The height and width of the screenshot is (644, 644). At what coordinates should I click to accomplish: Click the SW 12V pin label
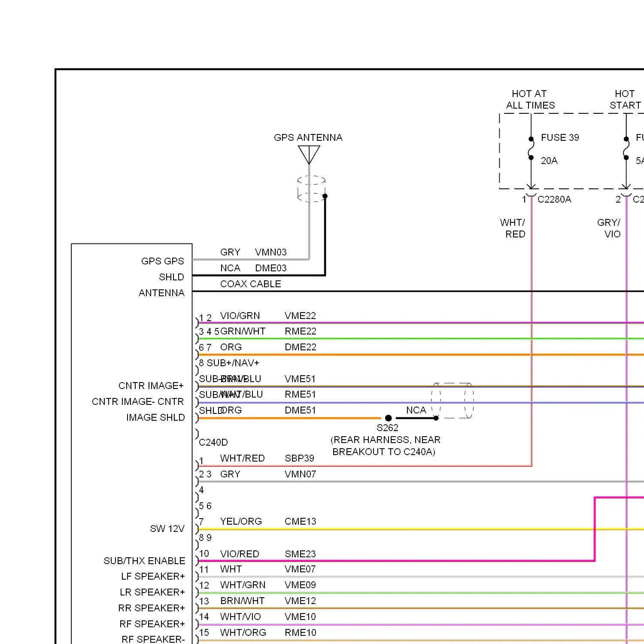point(167,529)
